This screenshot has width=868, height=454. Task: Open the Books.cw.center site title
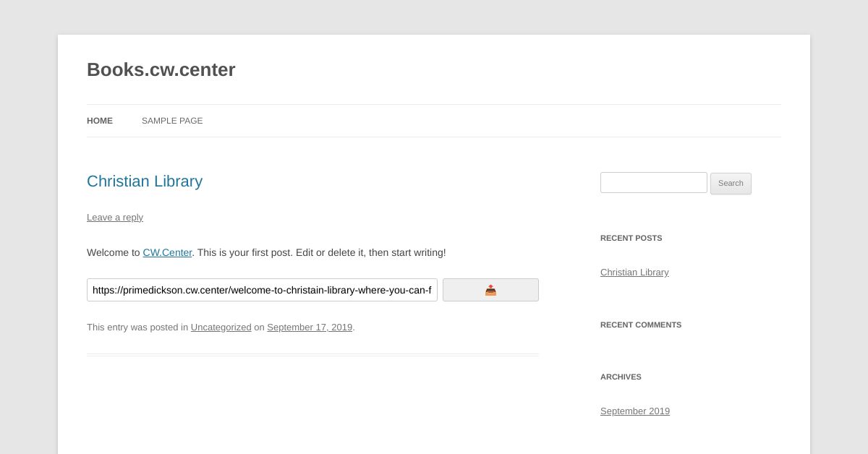(x=161, y=70)
